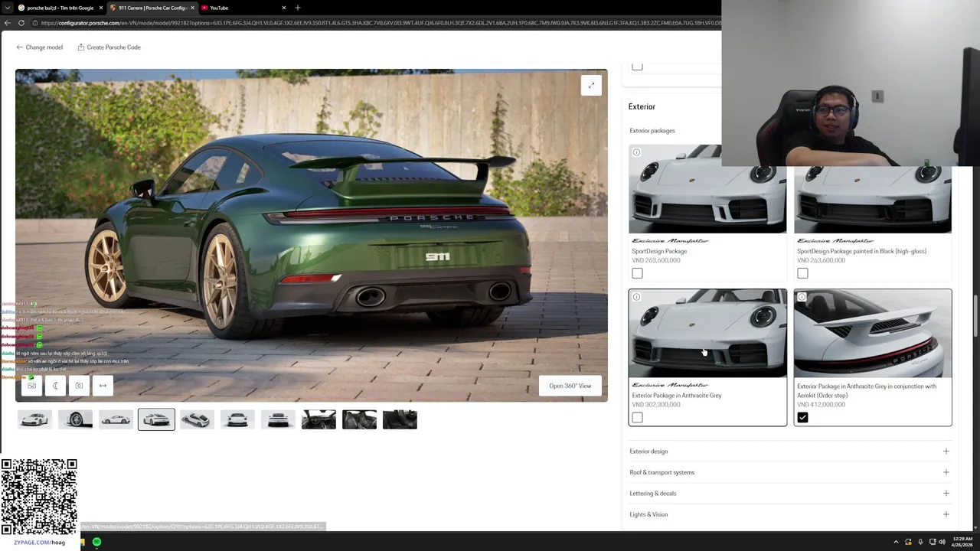Show hidden tray icons chevron
The height and width of the screenshot is (551, 980).
(x=896, y=542)
